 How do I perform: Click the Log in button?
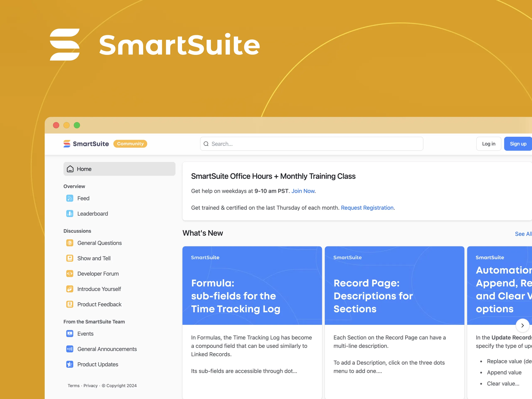tap(489, 144)
